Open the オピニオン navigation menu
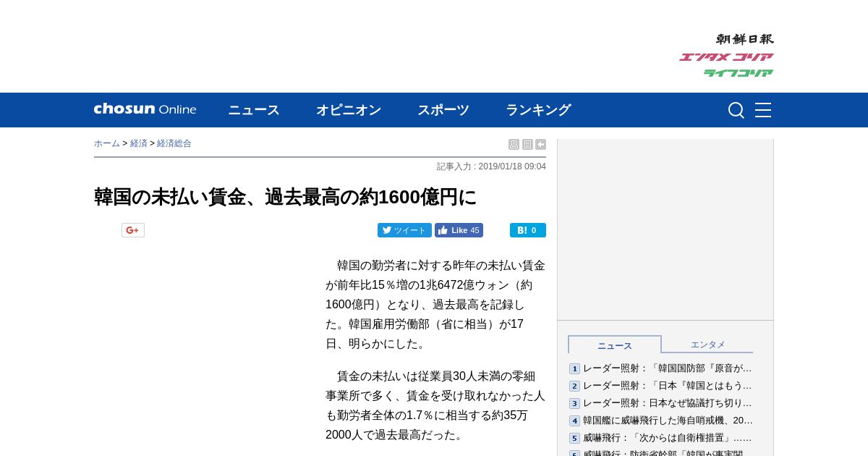Viewport: 868px width, 456px height. pos(349,110)
